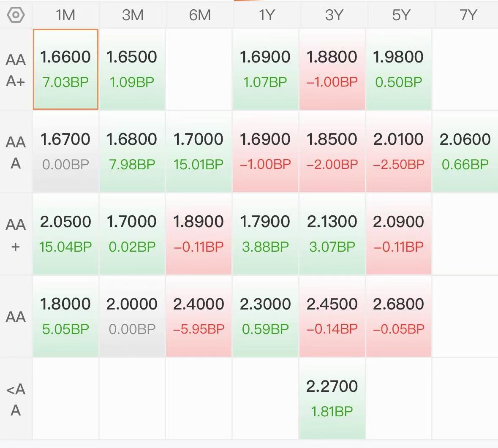The image size is (498, 448).
Task: Click the AA+ row label
Action: [x=16, y=235]
